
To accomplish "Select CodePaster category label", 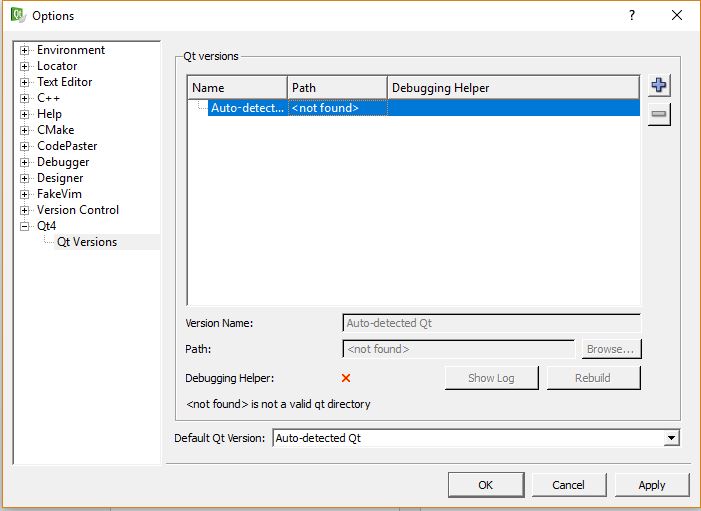I will click(67, 146).
